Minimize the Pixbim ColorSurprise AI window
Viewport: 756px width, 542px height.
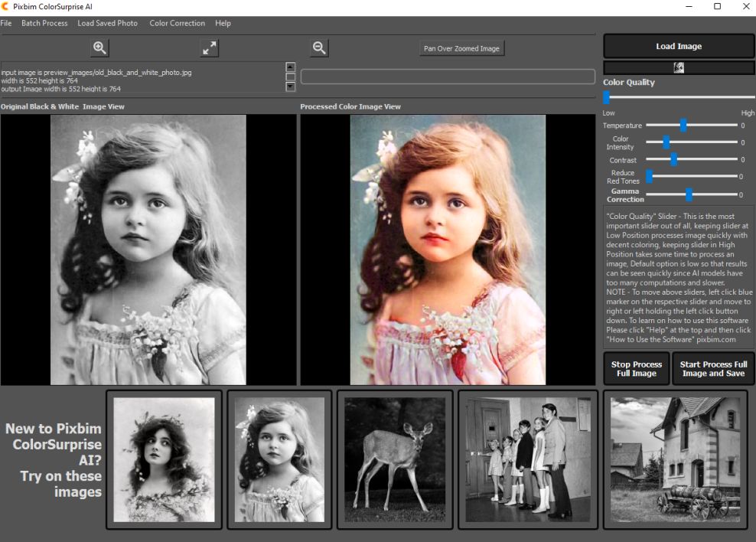click(x=689, y=7)
